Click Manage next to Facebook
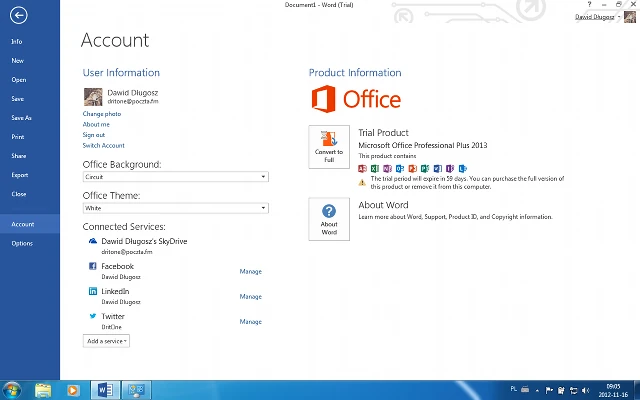The height and width of the screenshot is (400, 640). (250, 271)
